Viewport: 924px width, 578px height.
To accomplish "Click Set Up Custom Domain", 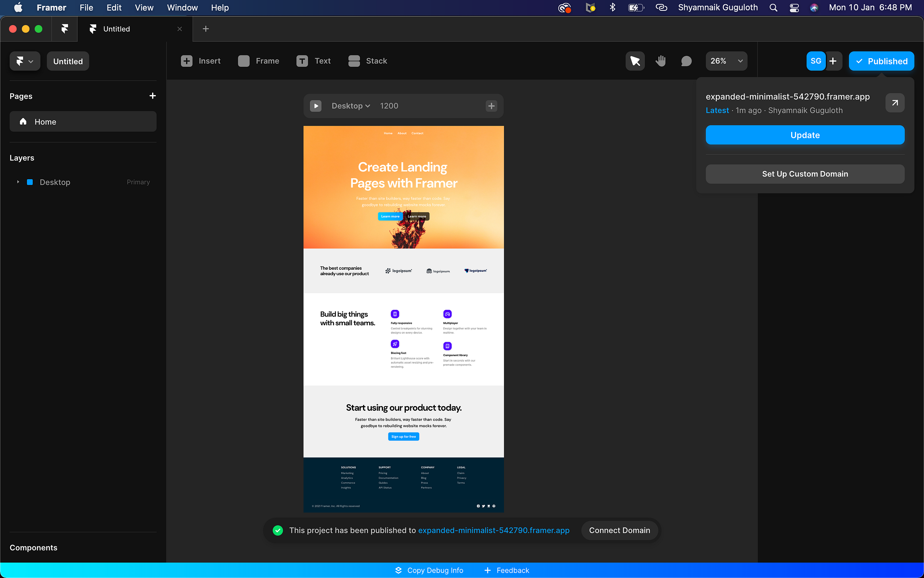I will pos(805,174).
